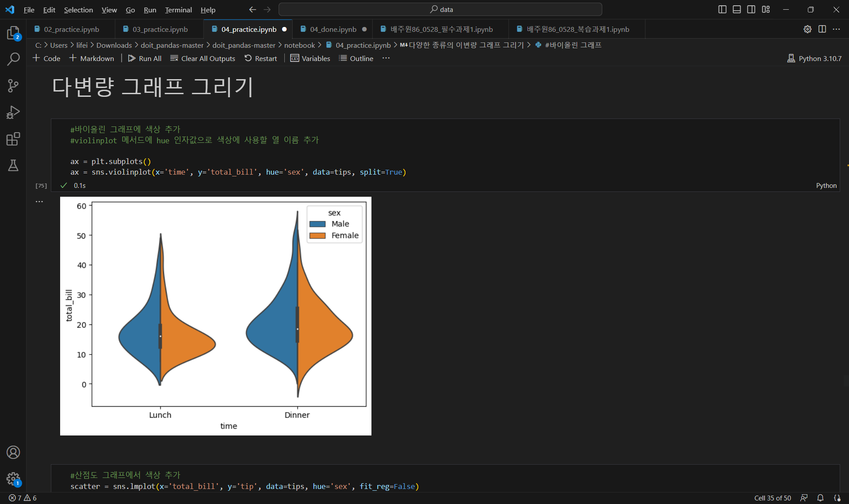Open the Extensions view icon

pos(13,139)
